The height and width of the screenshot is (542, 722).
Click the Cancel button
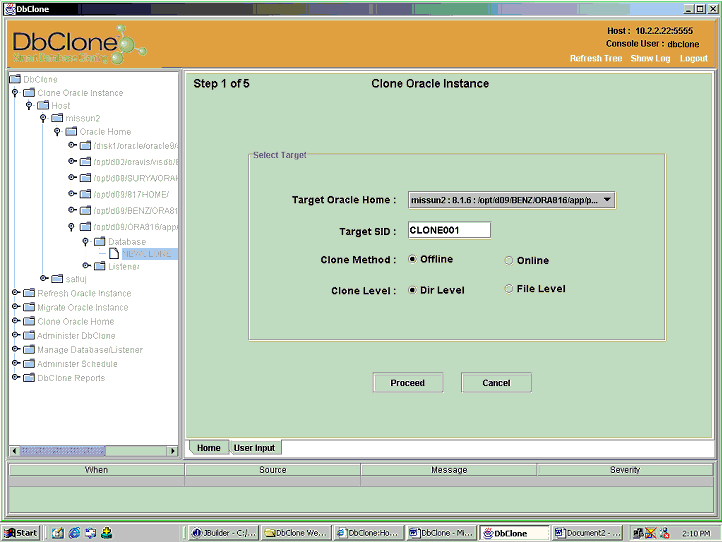[x=496, y=383]
